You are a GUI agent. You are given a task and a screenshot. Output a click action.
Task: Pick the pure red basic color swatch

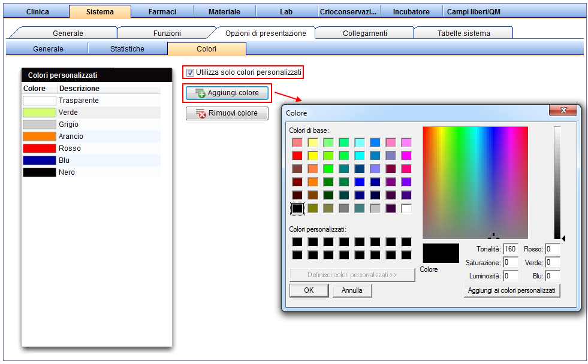click(297, 156)
